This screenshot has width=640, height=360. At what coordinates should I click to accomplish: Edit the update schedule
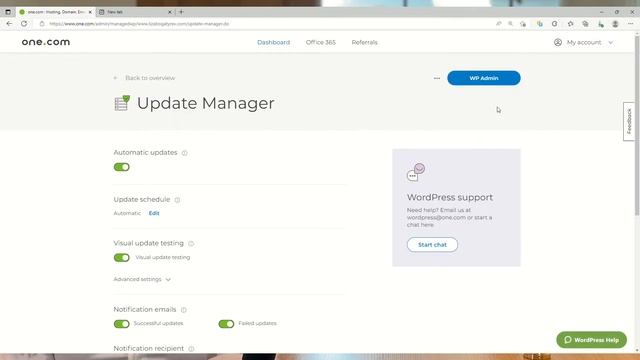tap(154, 213)
